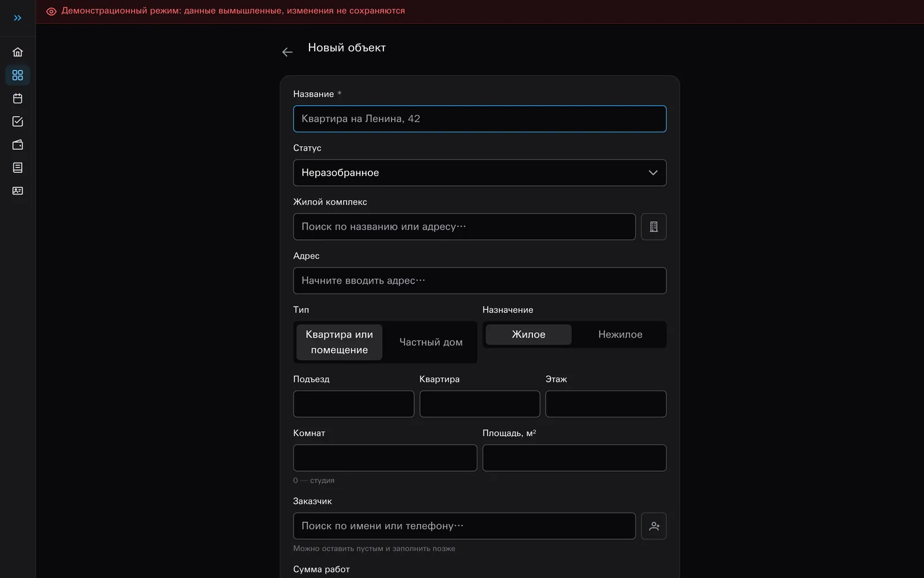The image size is (924, 578).
Task: Open the objects grid icon in sidebar
Action: (x=17, y=75)
